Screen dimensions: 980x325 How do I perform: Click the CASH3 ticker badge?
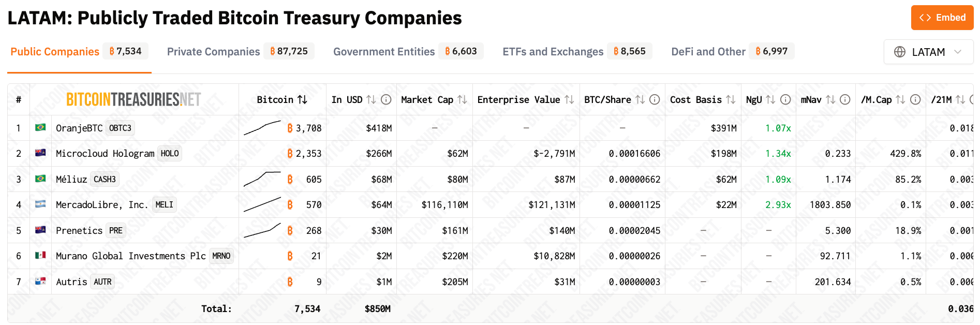[x=105, y=179]
